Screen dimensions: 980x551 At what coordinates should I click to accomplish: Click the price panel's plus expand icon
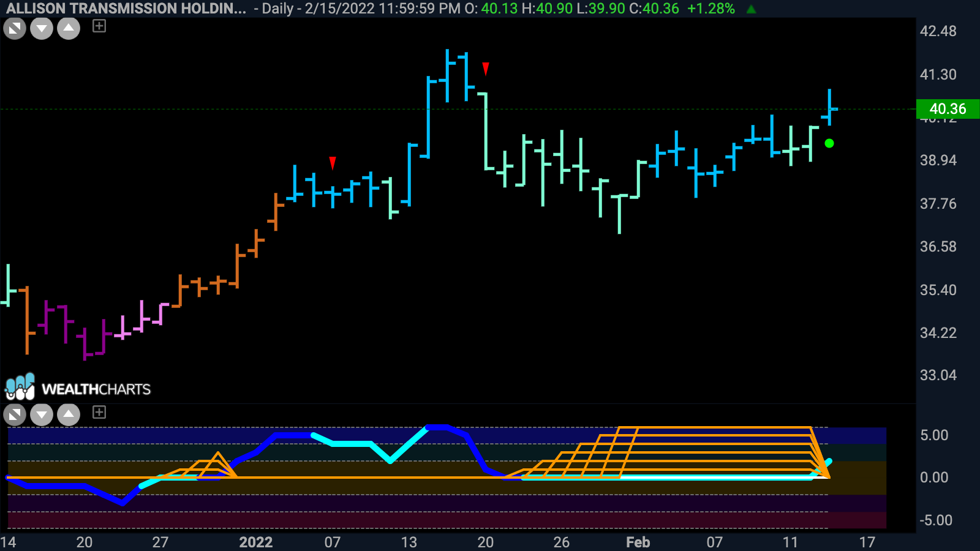(99, 26)
